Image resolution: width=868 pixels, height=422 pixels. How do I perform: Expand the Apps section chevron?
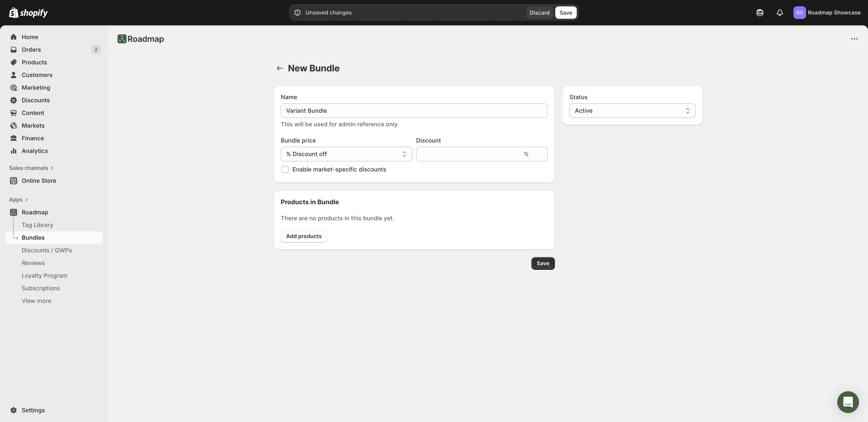(27, 200)
